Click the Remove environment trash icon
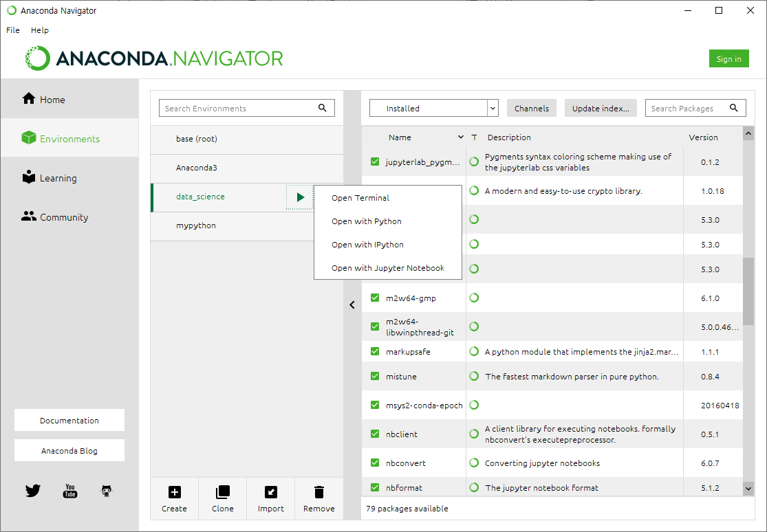This screenshot has width=767, height=532. 319,492
